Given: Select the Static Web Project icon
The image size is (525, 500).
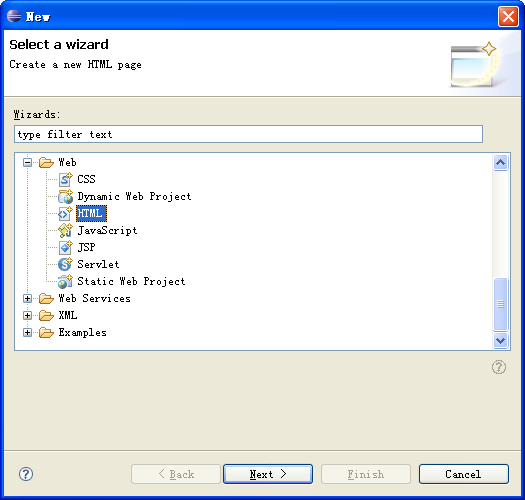Looking at the screenshot, I should (x=65, y=281).
